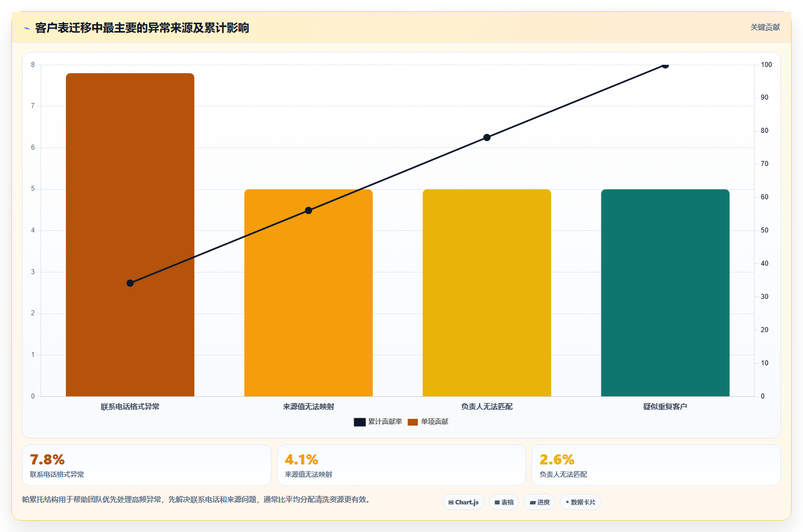Click the sparkle icon in 数据卡片 tag

[x=567, y=502]
